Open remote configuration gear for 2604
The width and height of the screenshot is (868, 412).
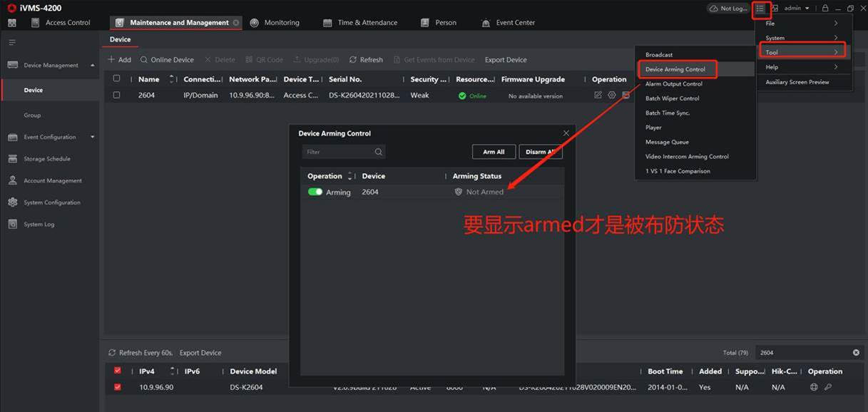click(x=611, y=96)
